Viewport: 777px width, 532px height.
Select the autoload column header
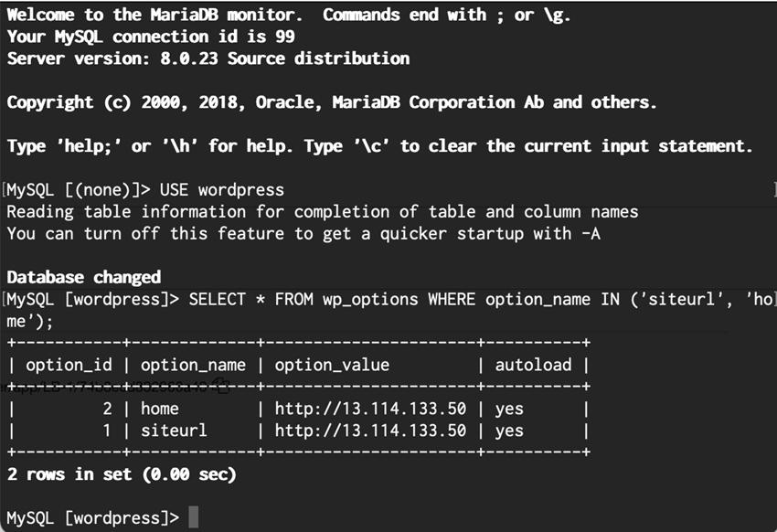click(x=533, y=365)
